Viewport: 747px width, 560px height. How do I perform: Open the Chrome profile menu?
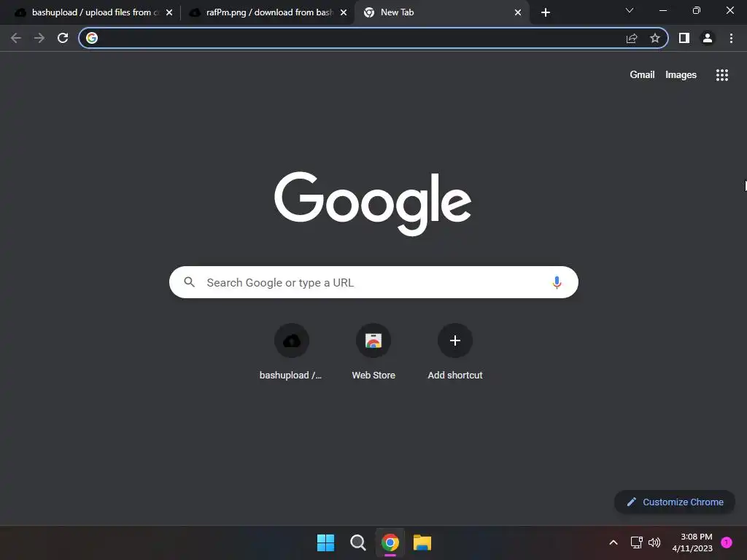pos(708,38)
